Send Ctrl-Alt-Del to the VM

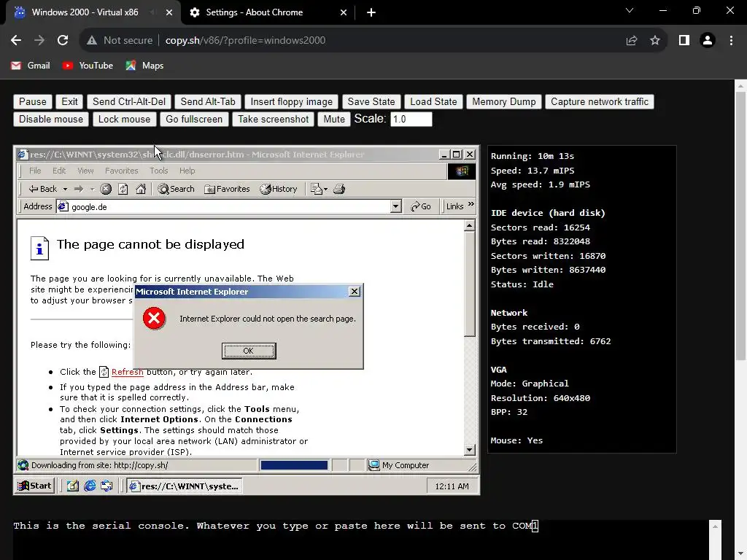pyautogui.click(x=129, y=102)
